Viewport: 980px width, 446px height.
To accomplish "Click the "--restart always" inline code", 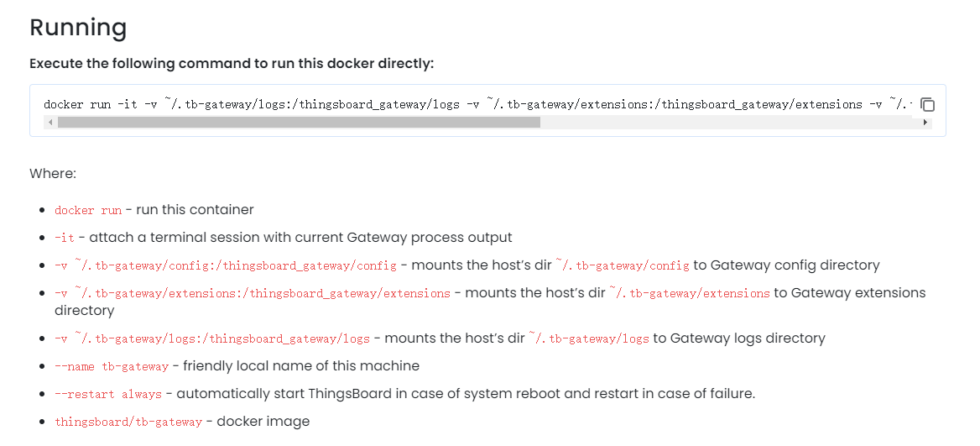I will pos(108,394).
